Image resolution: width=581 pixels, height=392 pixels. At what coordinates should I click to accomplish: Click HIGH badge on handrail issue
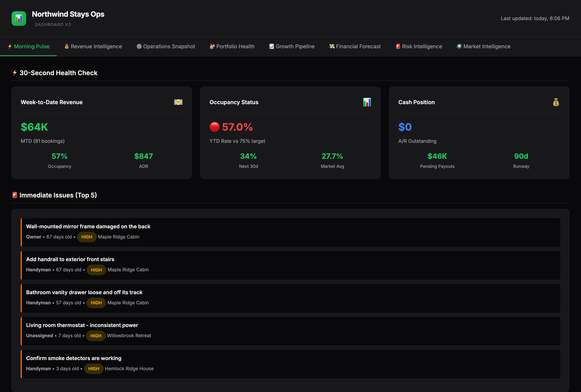coord(96,270)
